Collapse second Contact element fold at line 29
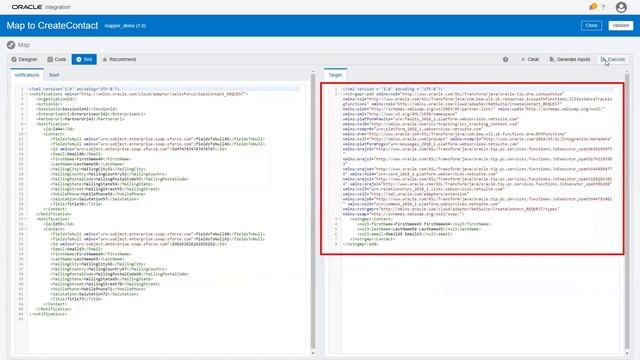Viewport: 640px width, 360px height. (x=26, y=229)
